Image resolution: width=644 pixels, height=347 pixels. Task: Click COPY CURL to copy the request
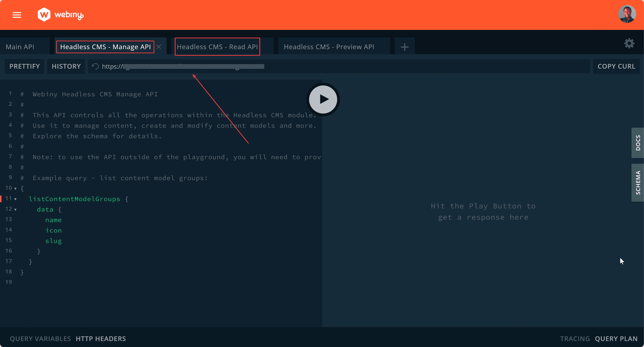(x=617, y=66)
